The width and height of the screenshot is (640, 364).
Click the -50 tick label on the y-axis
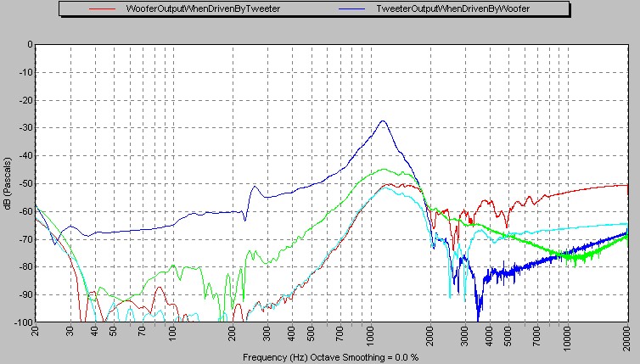24,183
